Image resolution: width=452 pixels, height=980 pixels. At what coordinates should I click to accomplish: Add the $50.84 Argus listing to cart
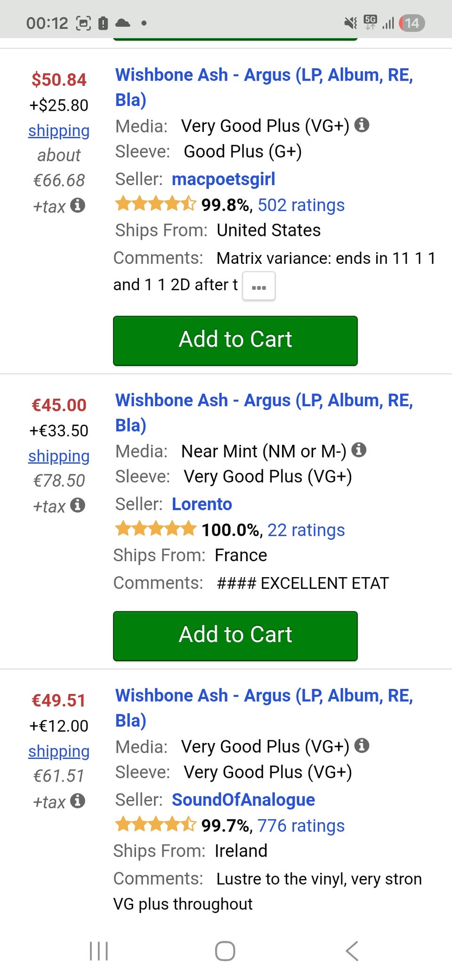pos(235,340)
